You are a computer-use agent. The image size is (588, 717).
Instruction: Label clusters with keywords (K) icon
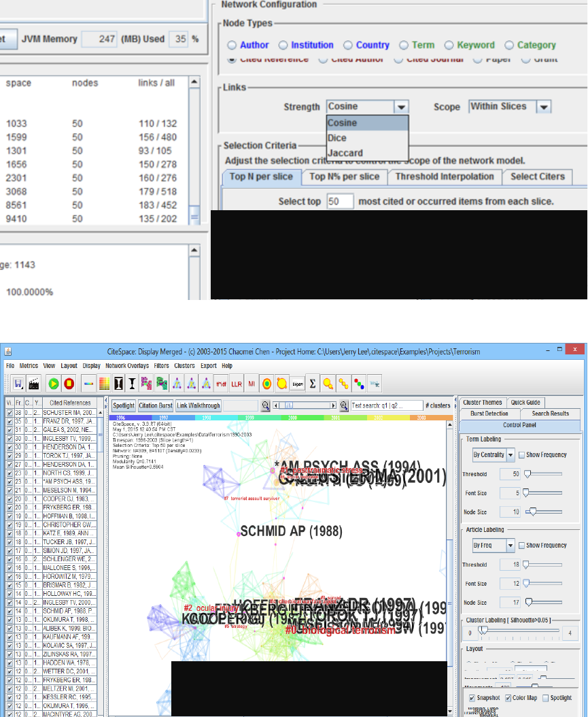192,384
